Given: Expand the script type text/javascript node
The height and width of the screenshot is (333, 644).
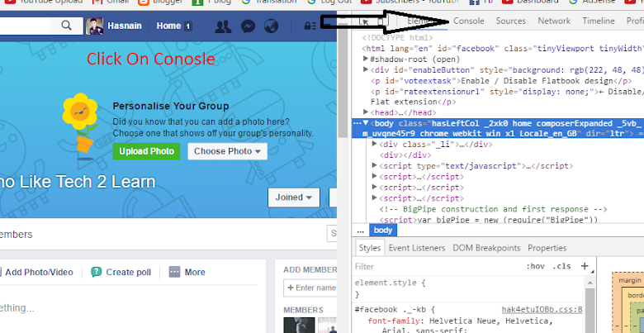Looking at the screenshot, I should [374, 165].
